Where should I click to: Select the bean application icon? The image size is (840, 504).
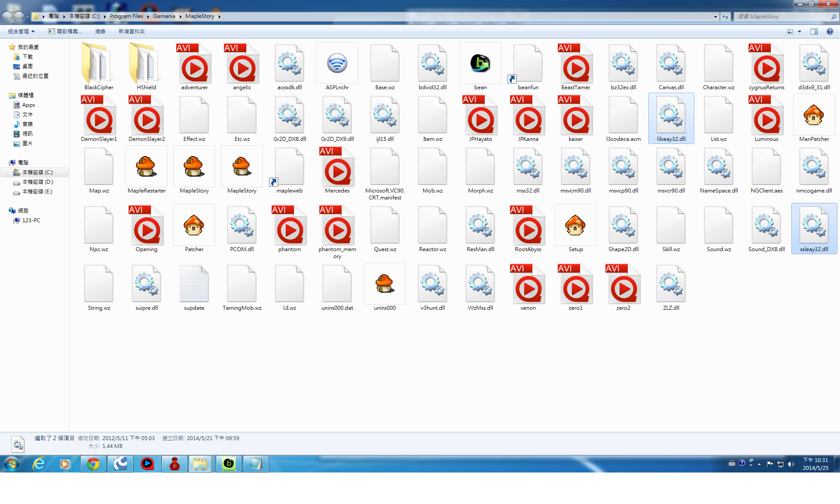(480, 66)
